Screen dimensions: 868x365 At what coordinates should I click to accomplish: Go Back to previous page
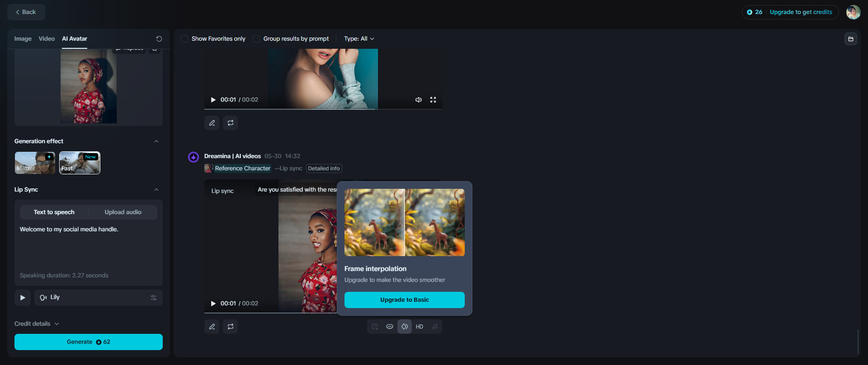[26, 12]
